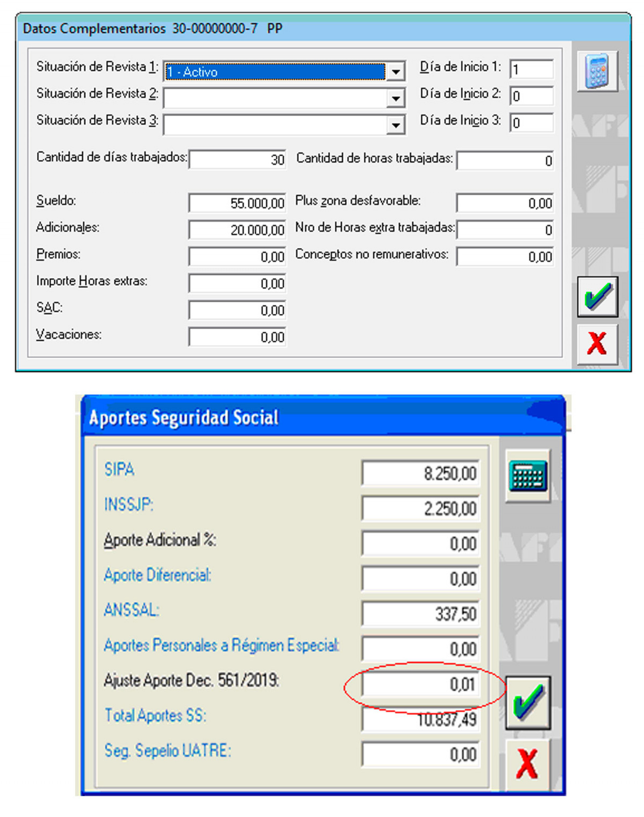The image size is (644, 817).
Task: Cancel Aportes Seguridad Social with red X
Action: 528,765
